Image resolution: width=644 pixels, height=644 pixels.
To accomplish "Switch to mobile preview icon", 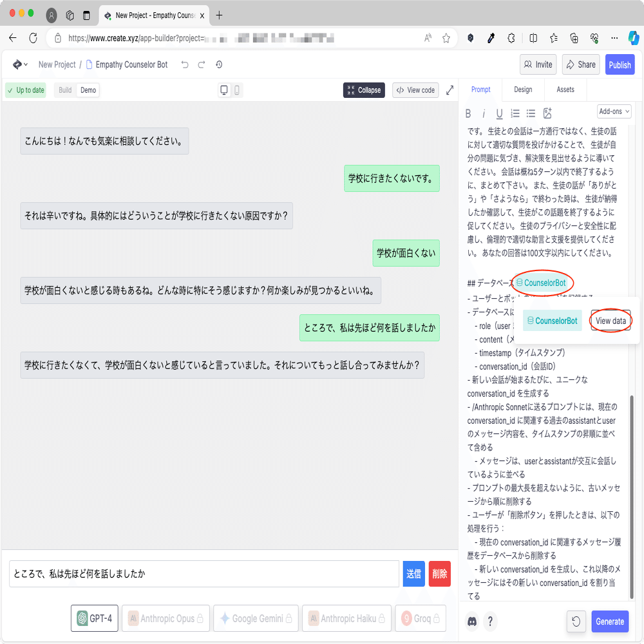I will (236, 90).
